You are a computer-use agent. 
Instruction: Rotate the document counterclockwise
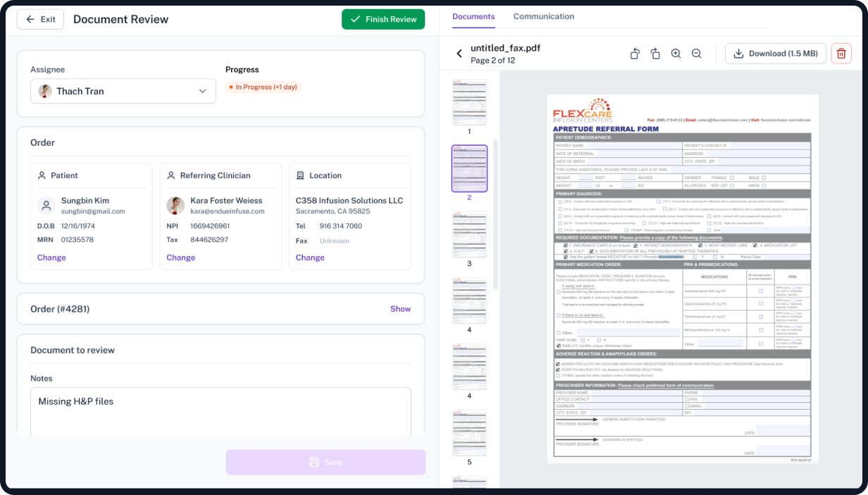634,54
